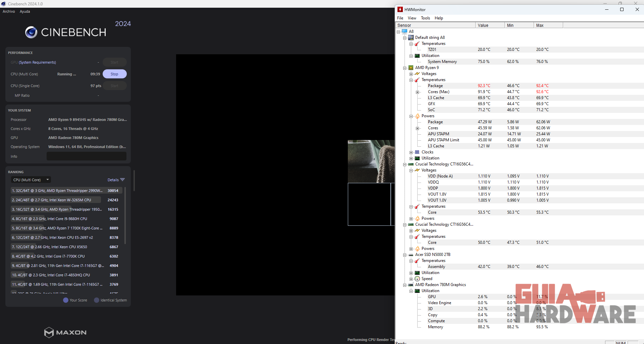Click the Sensor column header
644x344 pixels.
[x=435, y=25]
